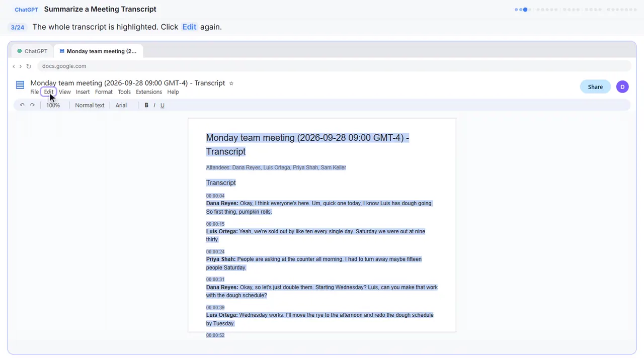Click the blue Edit word in instruction

point(189,27)
